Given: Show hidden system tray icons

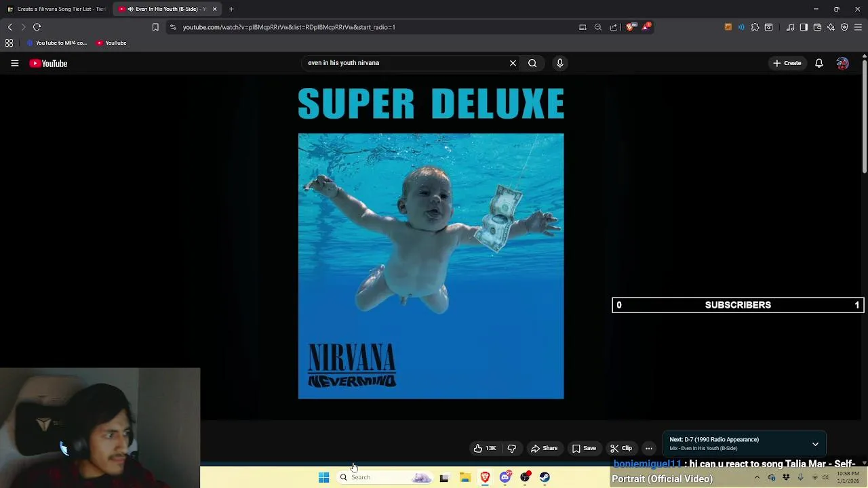Looking at the screenshot, I should point(757,477).
